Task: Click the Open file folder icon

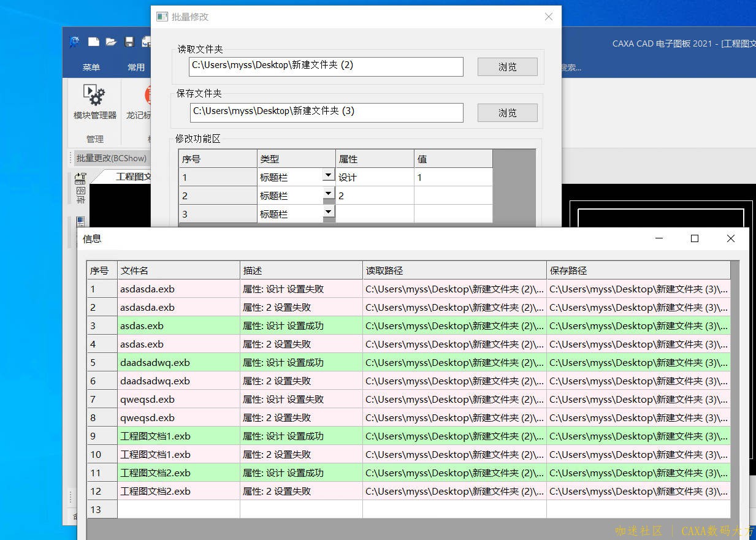Action: tap(111, 42)
